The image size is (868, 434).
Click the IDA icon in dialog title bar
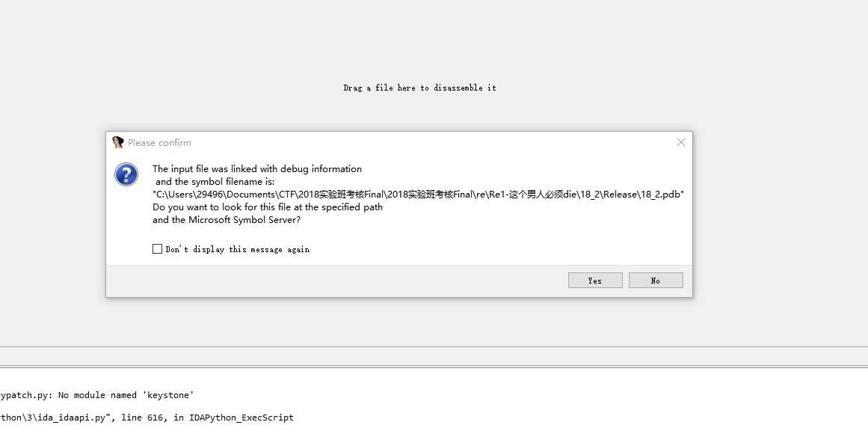point(117,142)
